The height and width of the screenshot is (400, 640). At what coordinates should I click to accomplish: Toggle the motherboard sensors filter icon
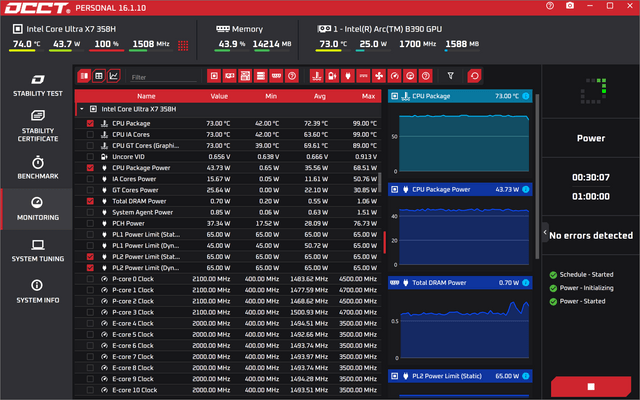245,76
